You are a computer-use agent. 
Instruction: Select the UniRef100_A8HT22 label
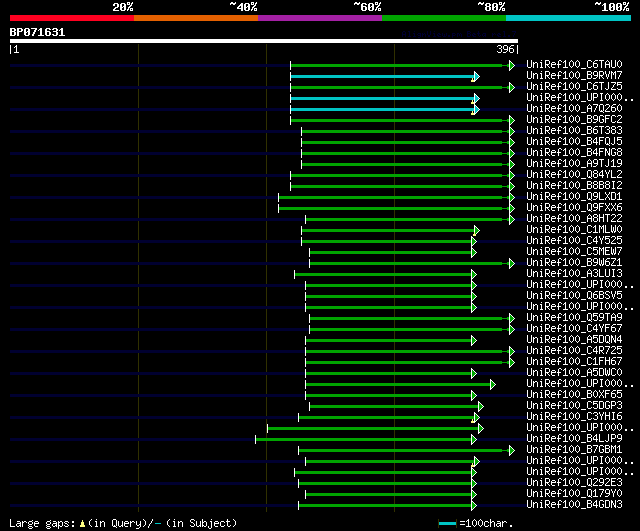pyautogui.click(x=574, y=219)
